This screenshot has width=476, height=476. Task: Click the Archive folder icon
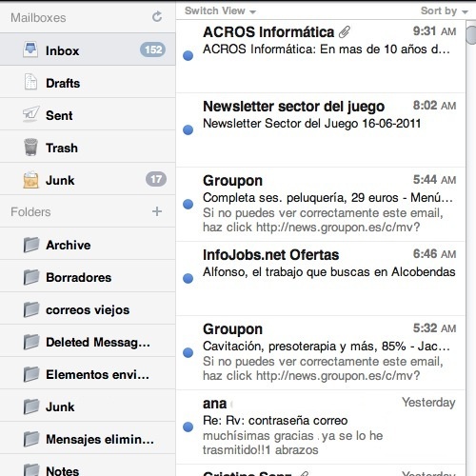tap(31, 245)
